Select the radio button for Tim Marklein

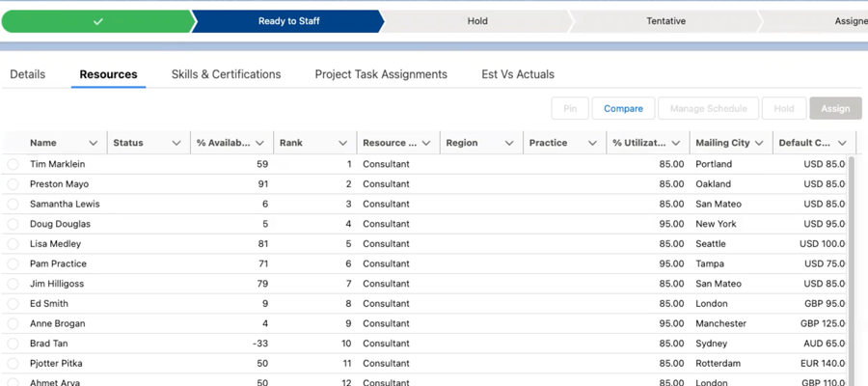pyautogui.click(x=14, y=164)
